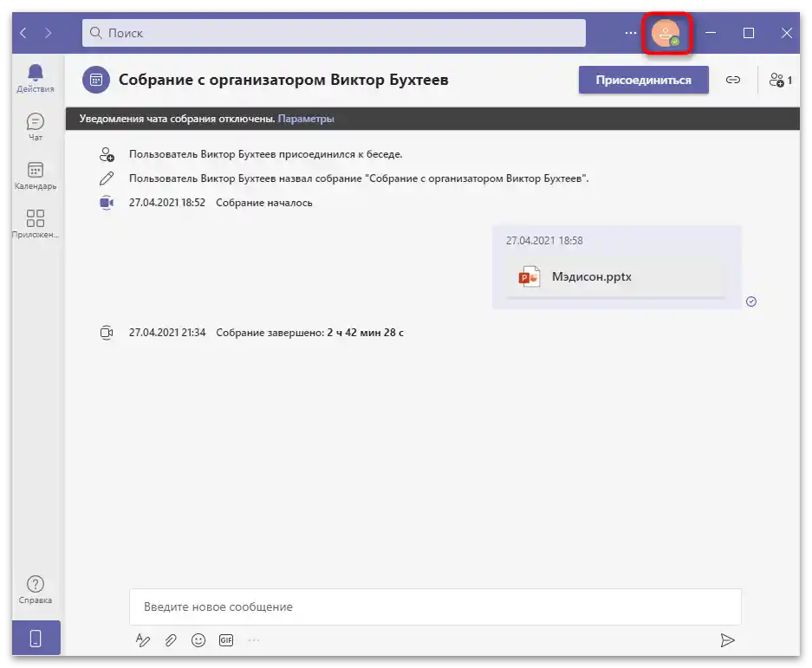Click the PowerPoint icon of Мэдисон.pptx
The image size is (812, 668).
(529, 277)
